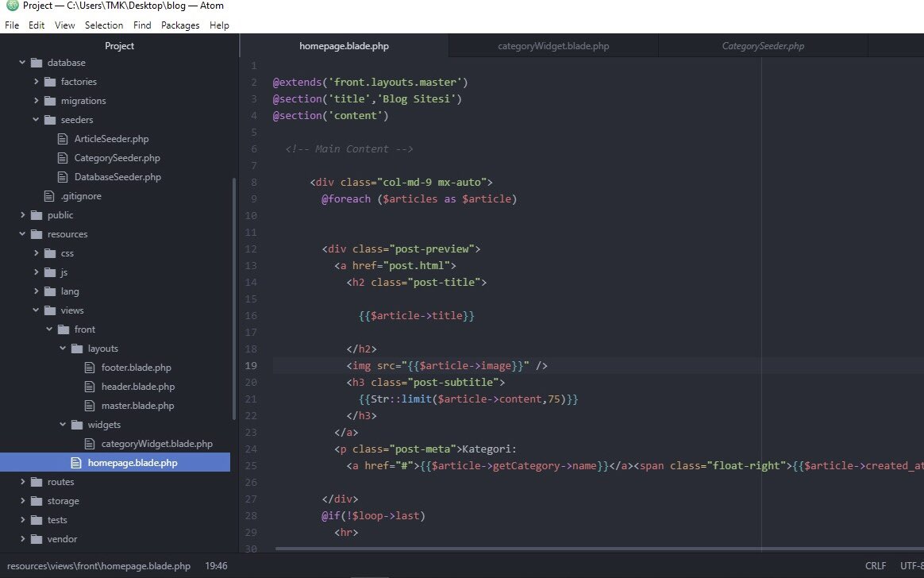
Task: Click the editor horizontal scrollbar
Action: click(x=599, y=549)
